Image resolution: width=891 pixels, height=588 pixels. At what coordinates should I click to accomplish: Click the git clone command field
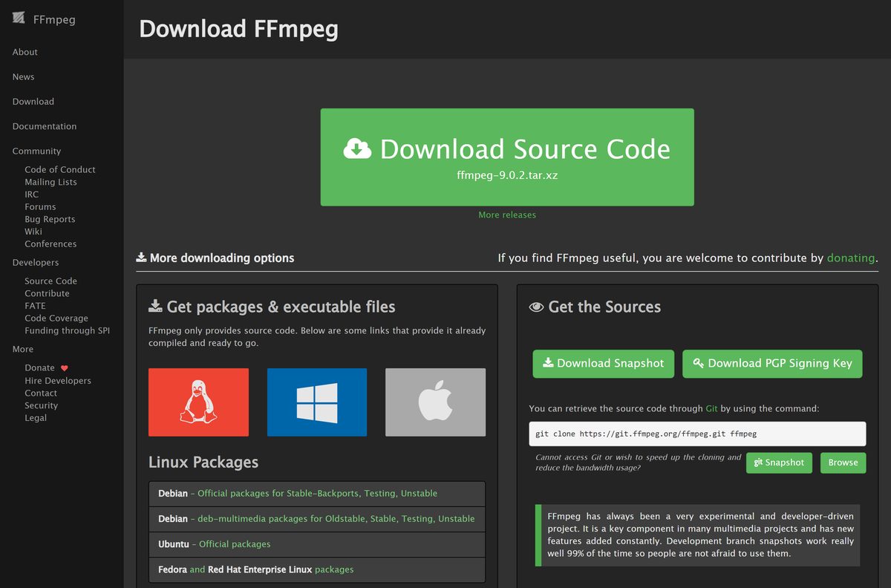coord(697,434)
